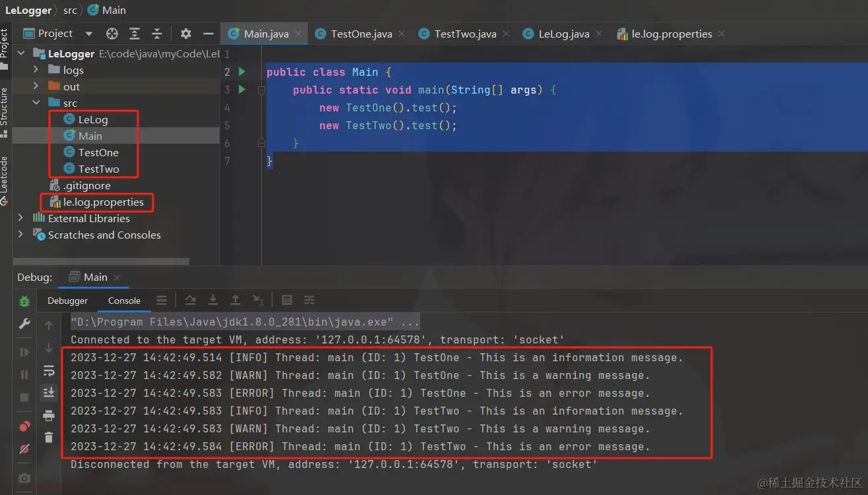Open Project panel settings gear
The width and height of the screenshot is (868, 495).
click(186, 34)
